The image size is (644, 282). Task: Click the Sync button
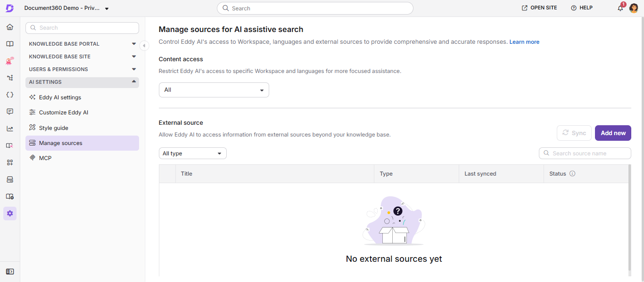[x=574, y=133]
